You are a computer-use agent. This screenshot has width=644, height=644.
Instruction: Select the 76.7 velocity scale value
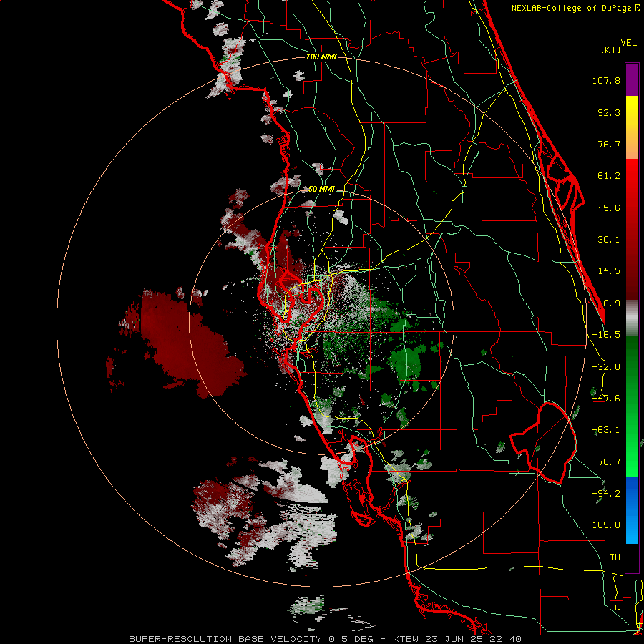tap(609, 144)
